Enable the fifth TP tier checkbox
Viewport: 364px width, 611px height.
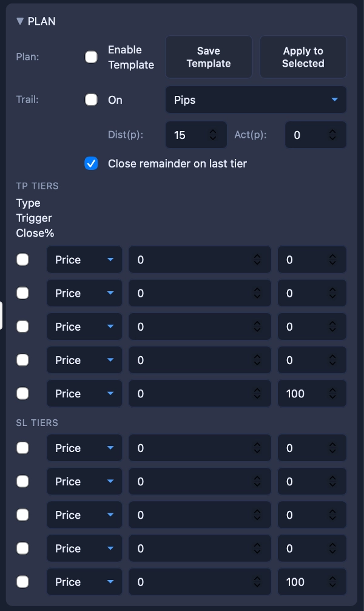click(x=22, y=394)
